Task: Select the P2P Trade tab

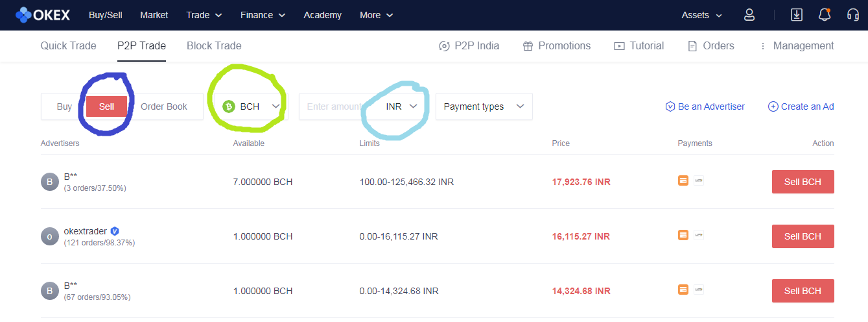Action: click(141, 45)
